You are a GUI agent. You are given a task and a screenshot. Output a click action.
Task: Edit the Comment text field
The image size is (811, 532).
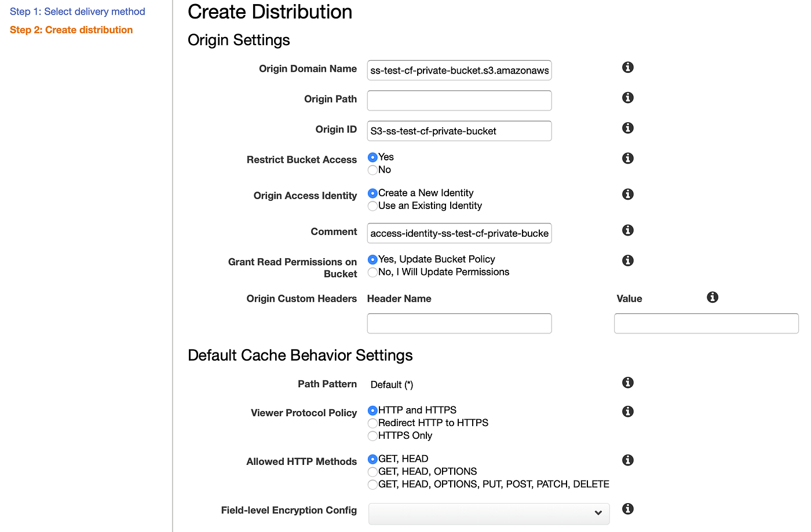click(459, 233)
